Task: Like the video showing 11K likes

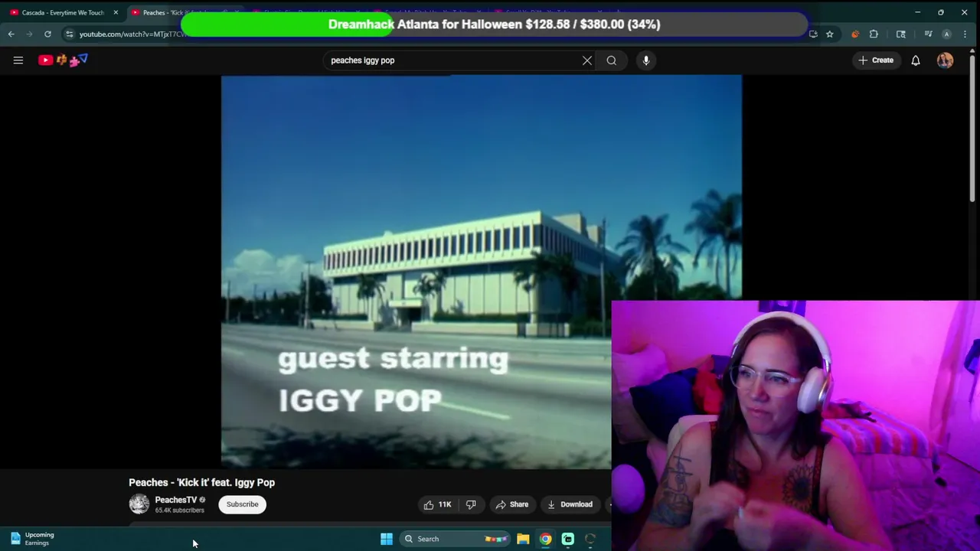Action: [x=437, y=504]
